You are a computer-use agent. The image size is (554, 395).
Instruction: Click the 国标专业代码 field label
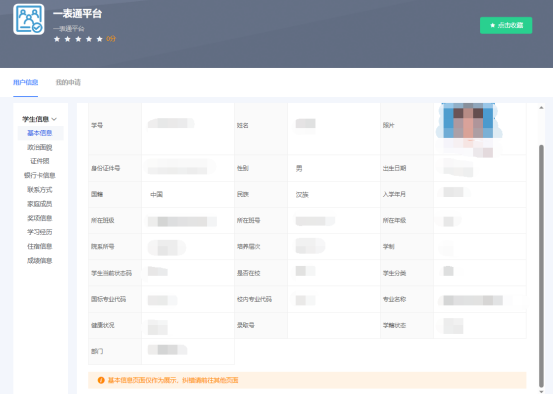[108, 299]
